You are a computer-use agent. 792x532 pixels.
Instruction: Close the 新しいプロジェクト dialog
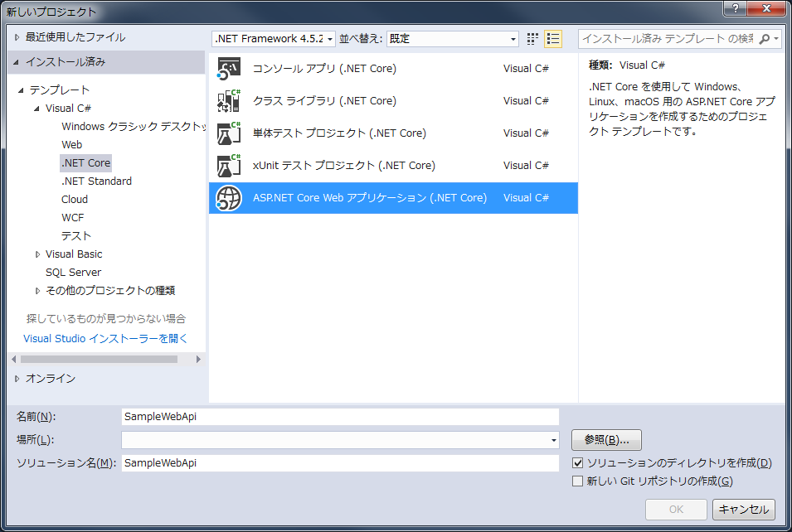click(x=766, y=8)
